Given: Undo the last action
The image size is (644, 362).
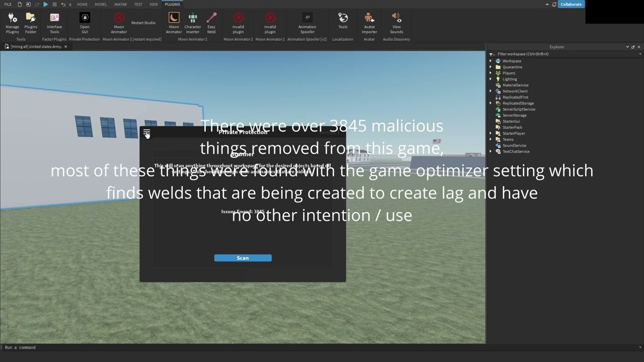Looking at the screenshot, I should click(63, 4).
